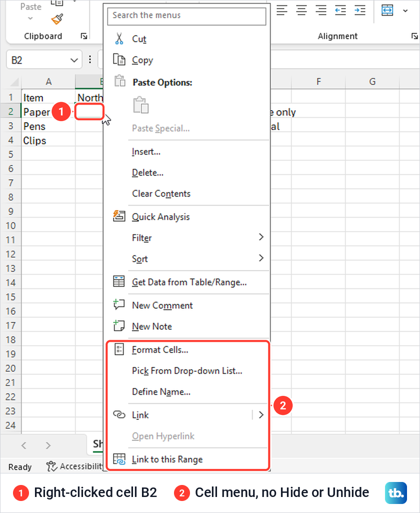The image size is (420, 513).
Task: Center align text in the ribbon
Action: tap(301, 11)
